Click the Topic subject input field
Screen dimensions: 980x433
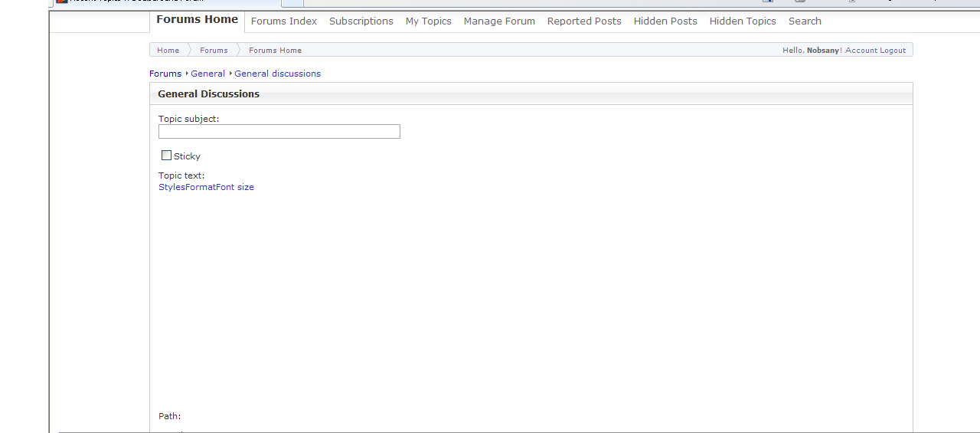279,132
